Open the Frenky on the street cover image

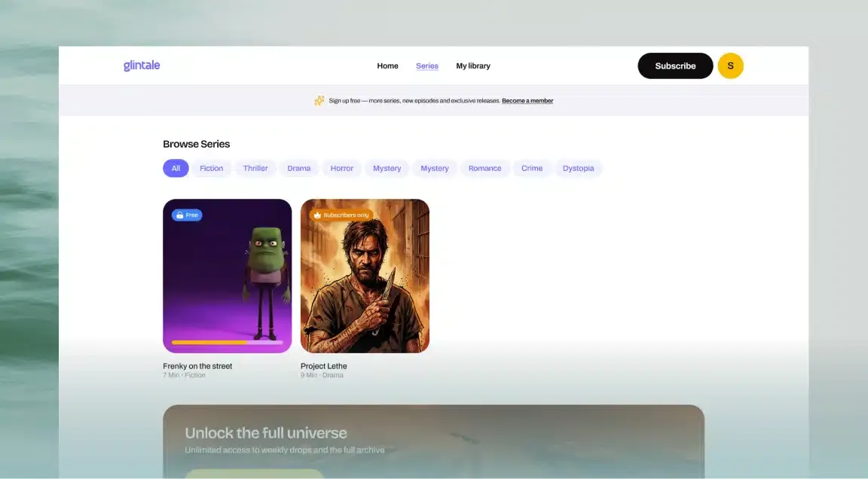(227, 276)
